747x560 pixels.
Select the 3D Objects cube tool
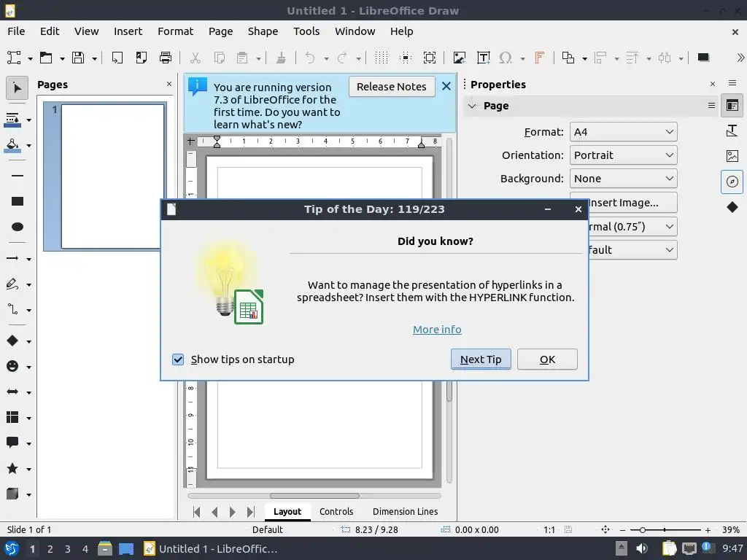[12, 494]
